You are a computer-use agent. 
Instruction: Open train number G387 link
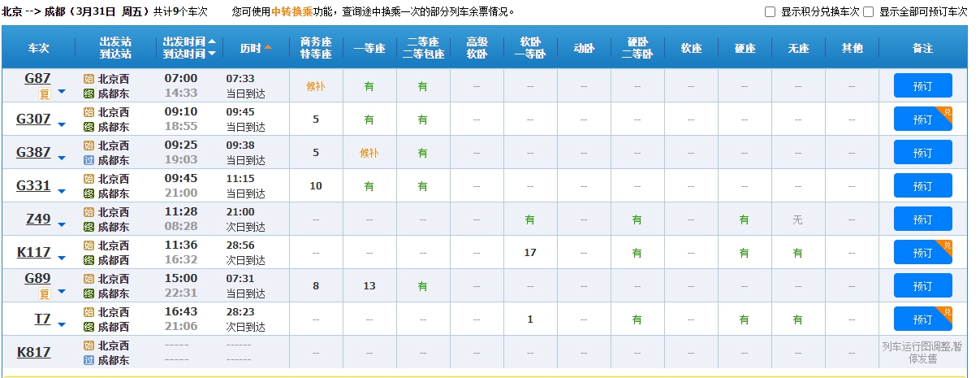point(33,152)
